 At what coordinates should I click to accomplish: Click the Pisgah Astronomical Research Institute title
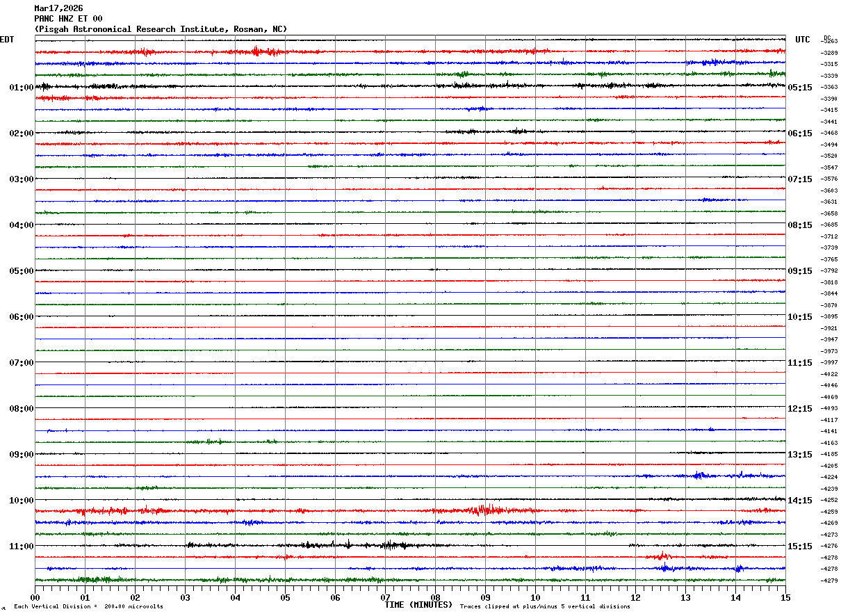coord(161,29)
